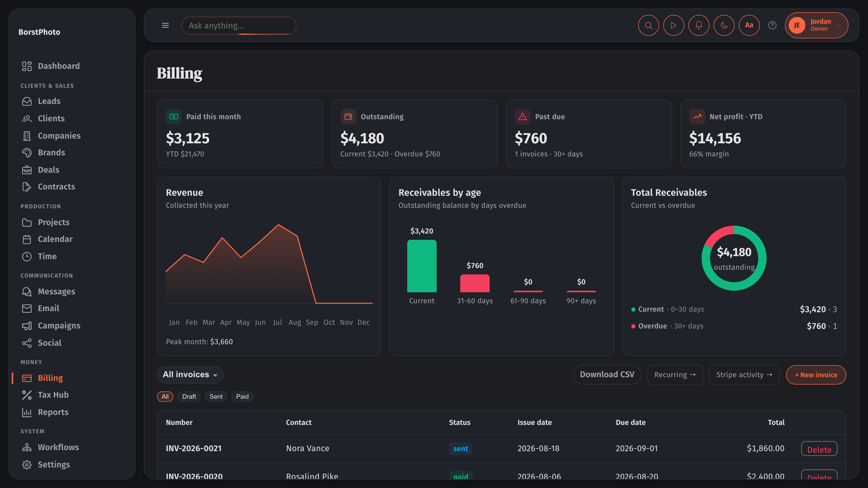The image size is (868, 488).
Task: Click the Overdue 30+ days legend row
Action: click(734, 326)
